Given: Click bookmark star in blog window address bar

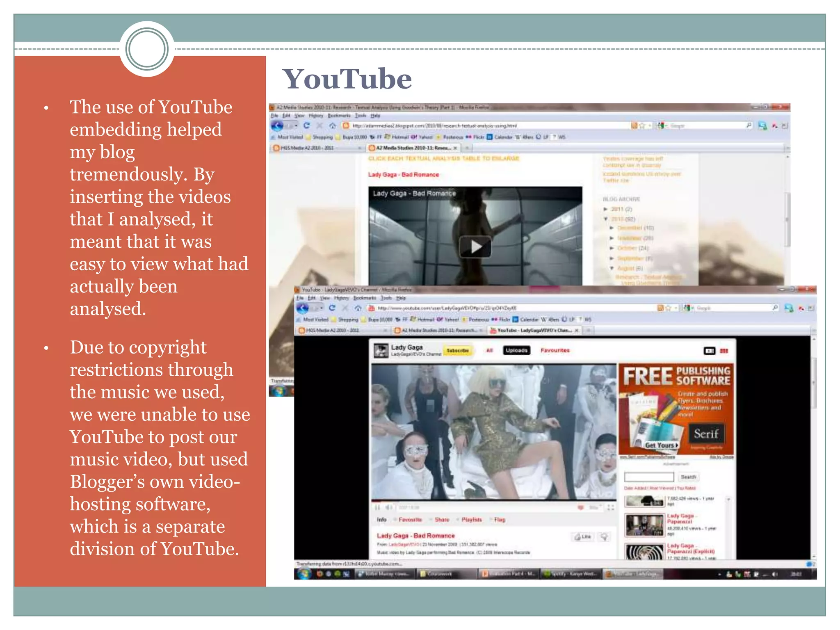Looking at the screenshot, I should pos(642,126).
